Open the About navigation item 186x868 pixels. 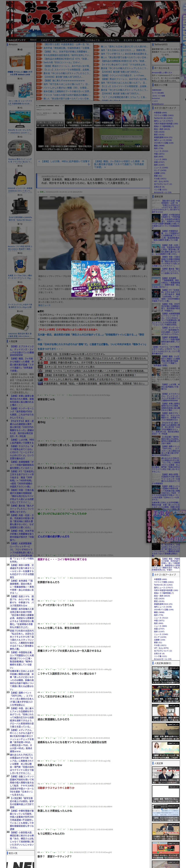pos(33,40)
